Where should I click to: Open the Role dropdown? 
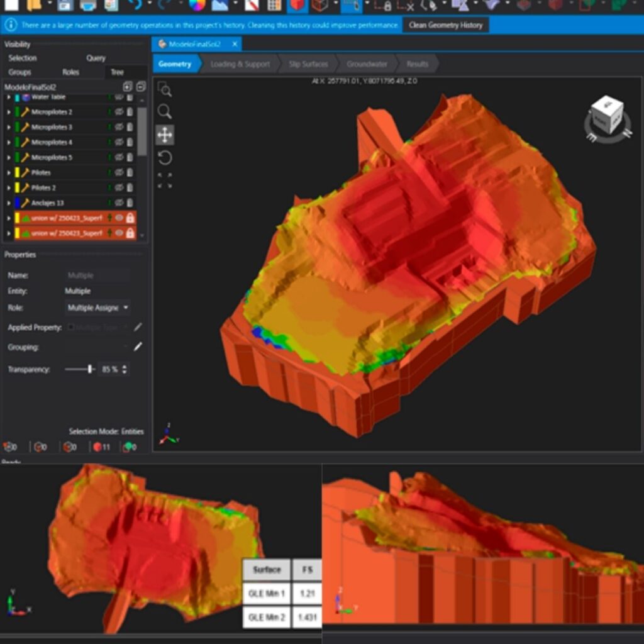pos(99,308)
